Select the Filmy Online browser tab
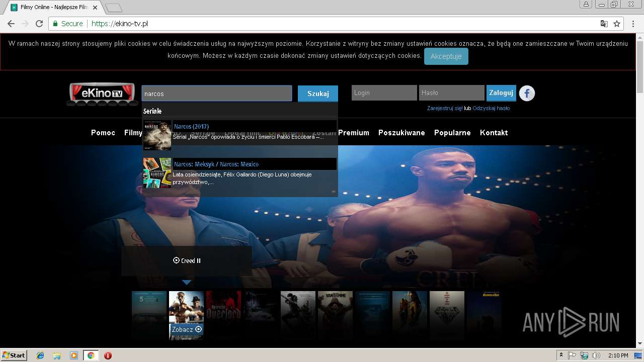 (54, 8)
